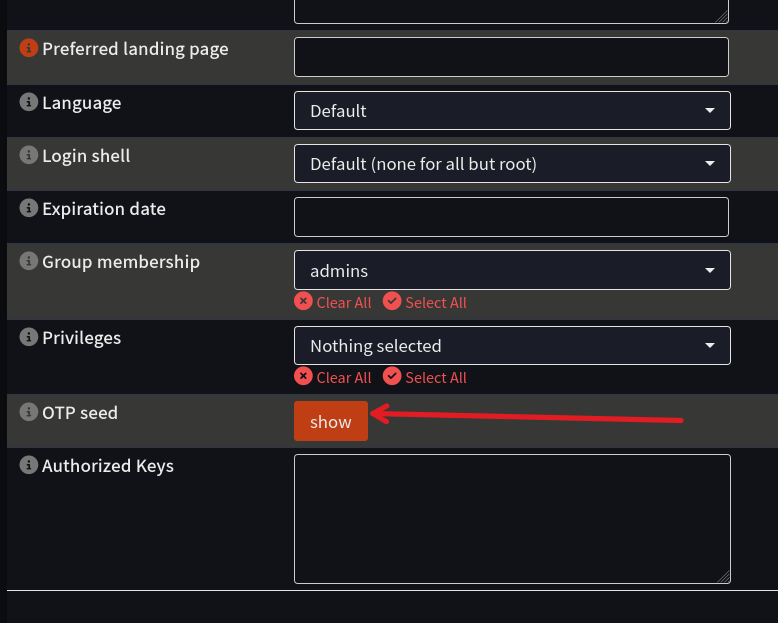Open the Language dropdown
This screenshot has width=778, height=623.
pos(512,111)
